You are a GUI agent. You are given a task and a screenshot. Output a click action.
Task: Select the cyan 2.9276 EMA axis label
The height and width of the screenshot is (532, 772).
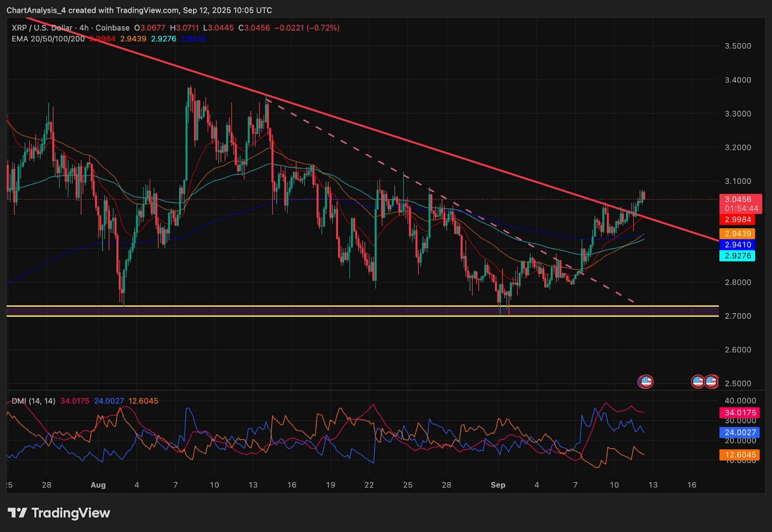click(x=737, y=256)
